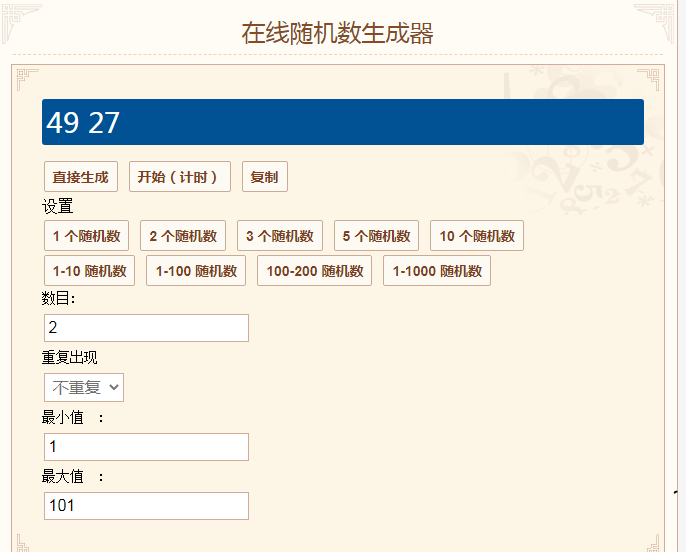Choose the 10 个随机数 preset
This screenshot has width=686, height=552.
477,236
